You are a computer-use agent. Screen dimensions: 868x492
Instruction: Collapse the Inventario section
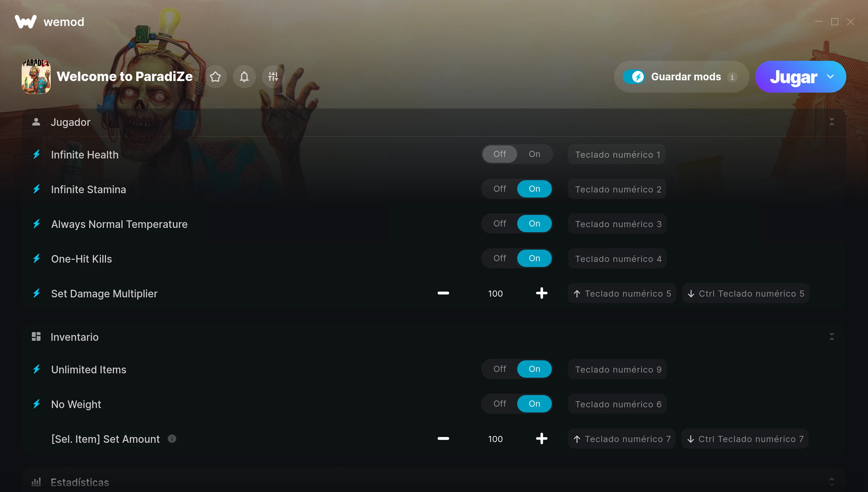click(832, 337)
